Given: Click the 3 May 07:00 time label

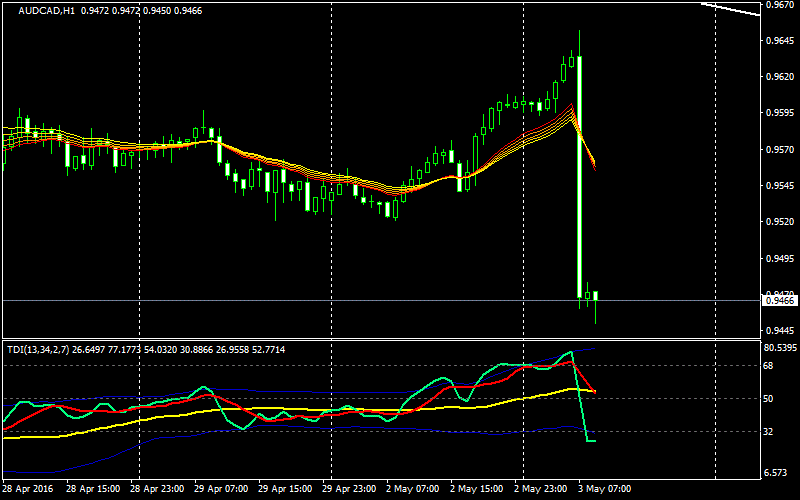Looking at the screenshot, I should click(x=606, y=490).
